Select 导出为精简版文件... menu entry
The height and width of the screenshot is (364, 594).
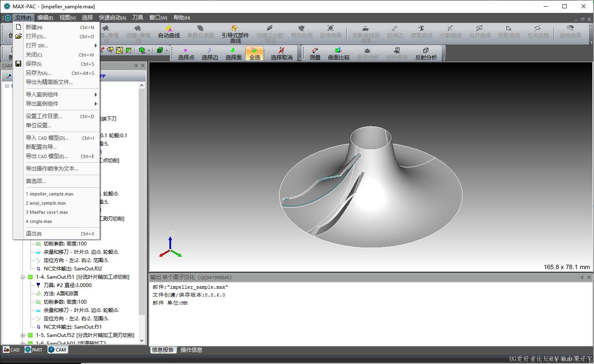click(57, 82)
